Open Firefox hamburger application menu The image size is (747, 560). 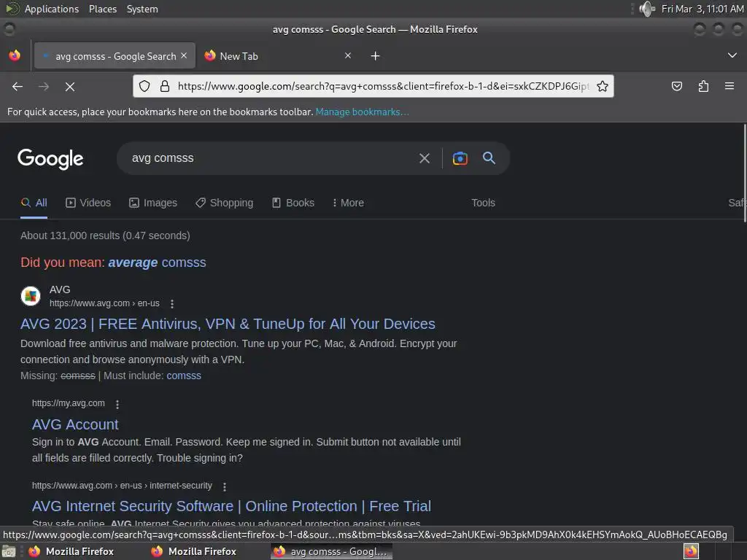[x=729, y=86]
